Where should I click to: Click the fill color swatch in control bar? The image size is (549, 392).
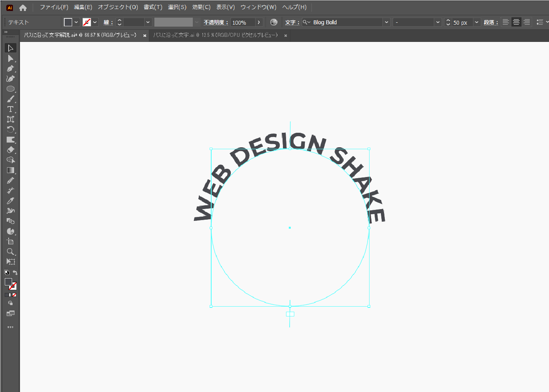point(68,22)
